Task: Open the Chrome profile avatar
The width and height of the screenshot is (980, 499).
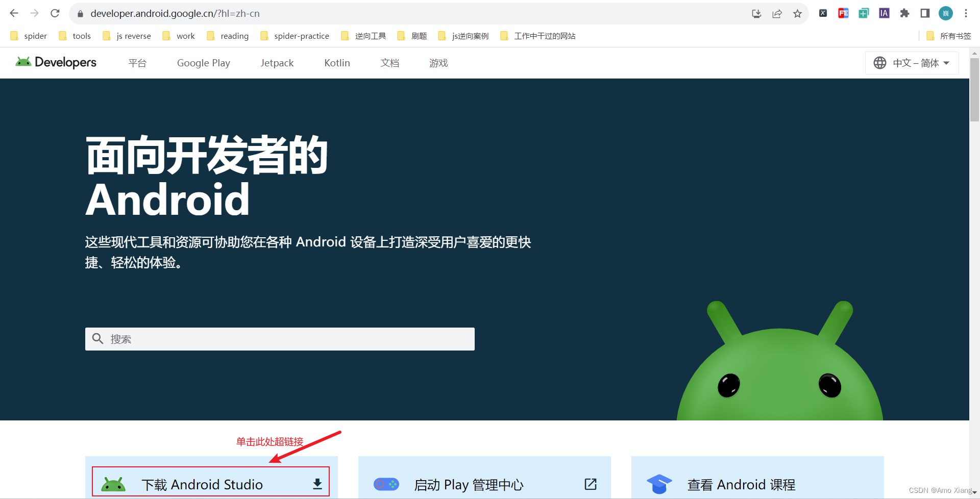Action: [x=946, y=13]
